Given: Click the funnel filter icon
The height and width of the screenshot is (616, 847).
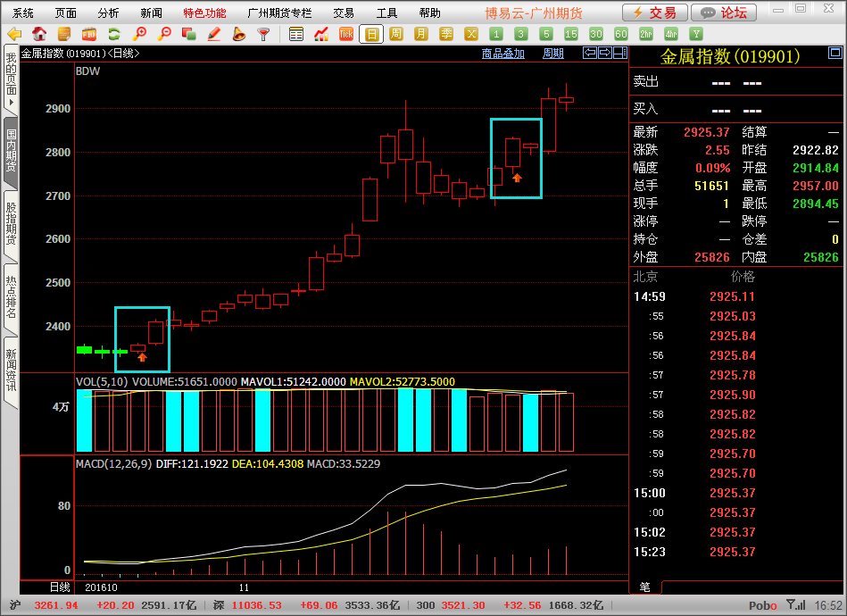Looking at the screenshot, I should click(x=263, y=35).
